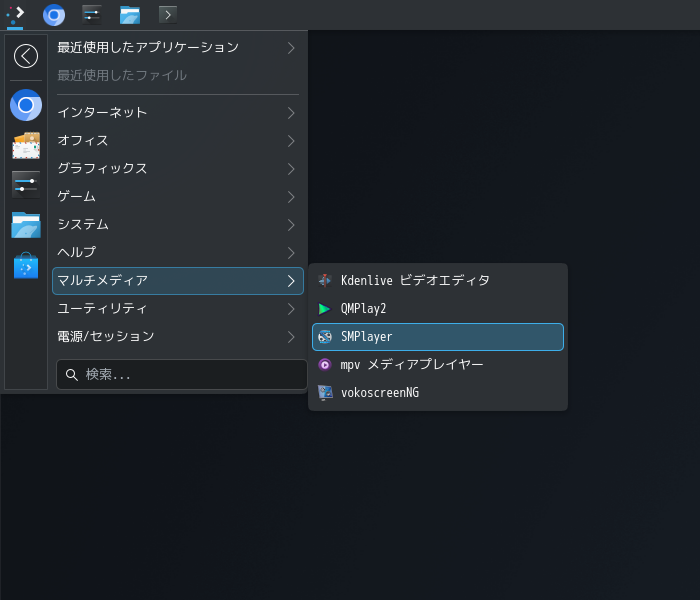Open System Settings from launcher sidebar favorites
700x600 pixels.
(26, 185)
